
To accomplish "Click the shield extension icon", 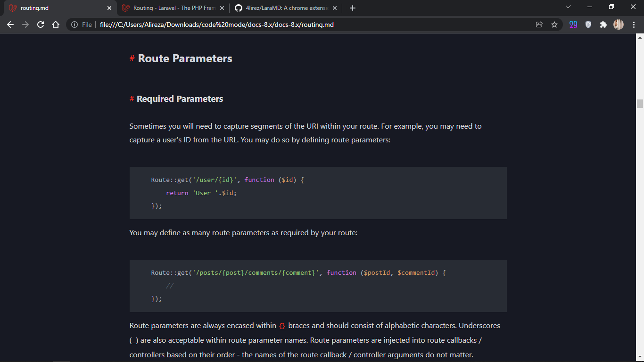I will (x=588, y=25).
